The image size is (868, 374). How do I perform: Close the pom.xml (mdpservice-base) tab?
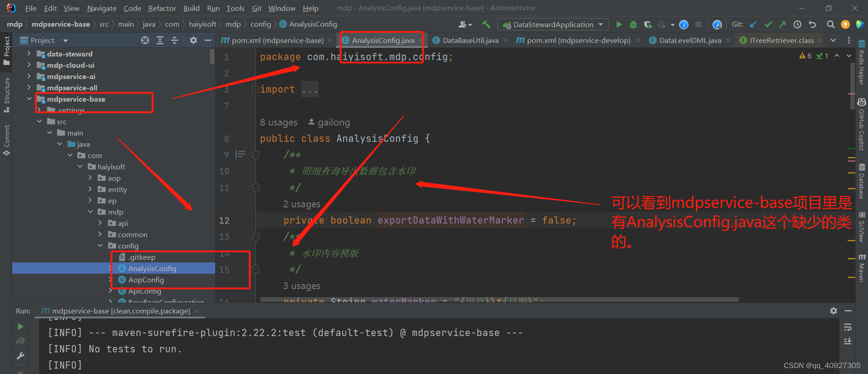(330, 40)
